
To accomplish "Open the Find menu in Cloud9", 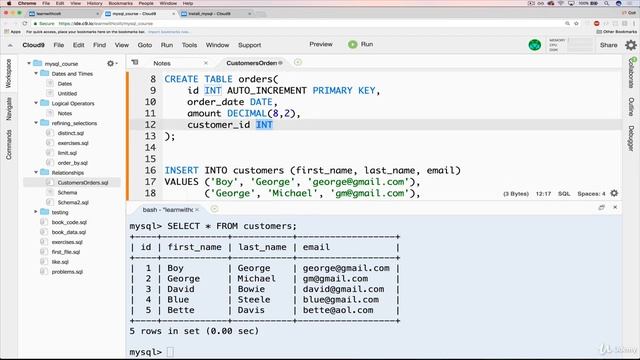I will coord(99,45).
